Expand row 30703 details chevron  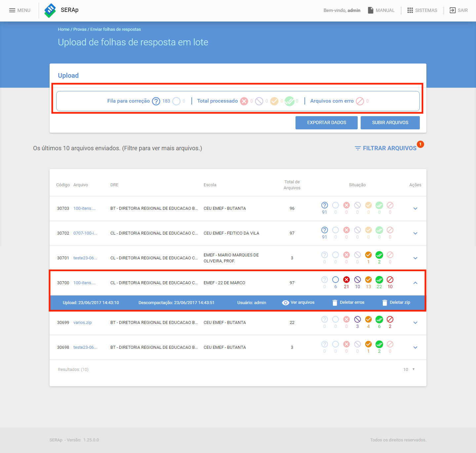[416, 208]
